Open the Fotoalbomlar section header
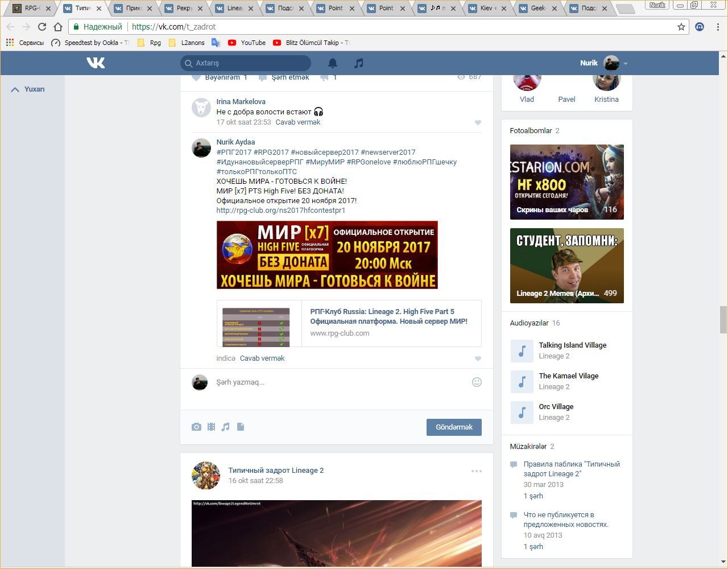Viewport: 728px width, 569px height. click(535, 131)
